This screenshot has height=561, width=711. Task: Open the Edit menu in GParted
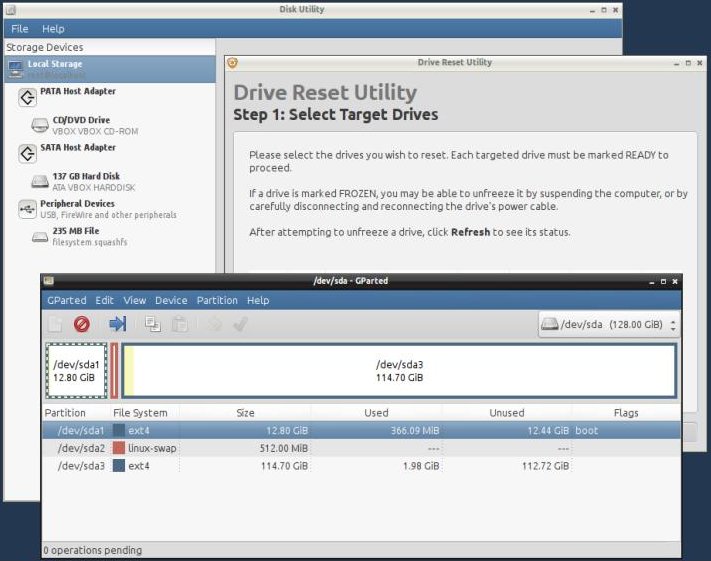(x=104, y=300)
